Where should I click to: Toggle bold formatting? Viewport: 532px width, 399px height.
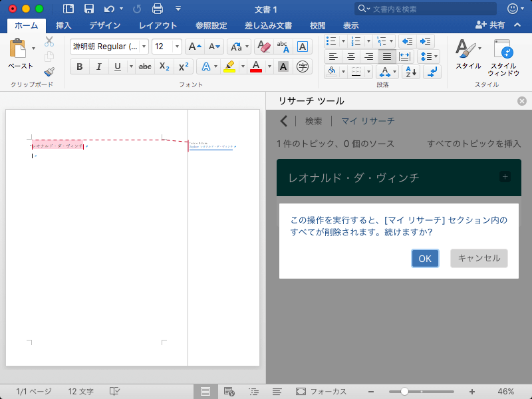(79, 66)
